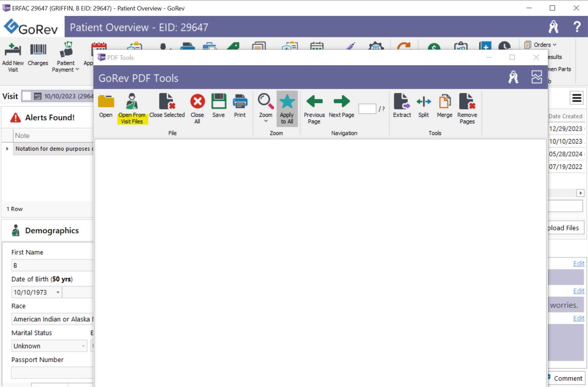This screenshot has height=387, width=588.
Task: Click the first Edit link
Action: [x=579, y=263]
